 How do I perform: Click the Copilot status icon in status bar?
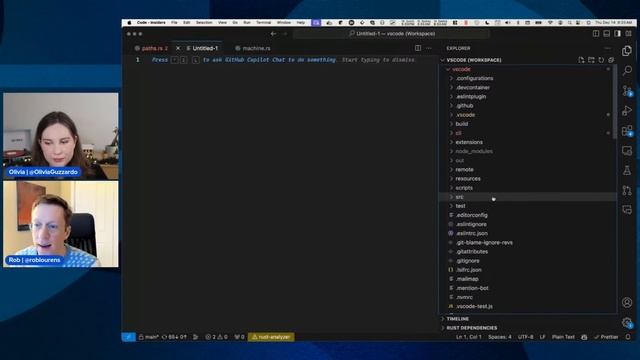point(584,337)
